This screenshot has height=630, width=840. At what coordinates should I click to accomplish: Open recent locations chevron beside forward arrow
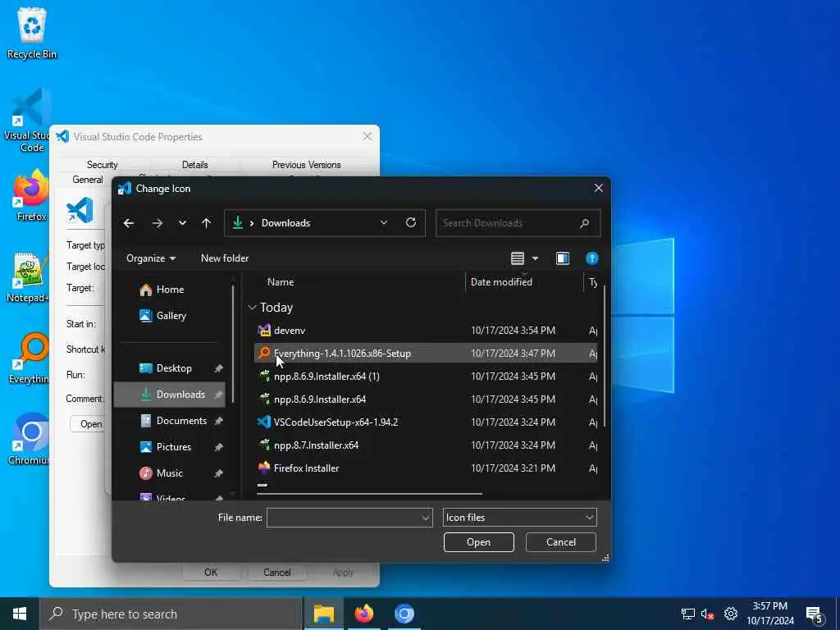tap(182, 223)
